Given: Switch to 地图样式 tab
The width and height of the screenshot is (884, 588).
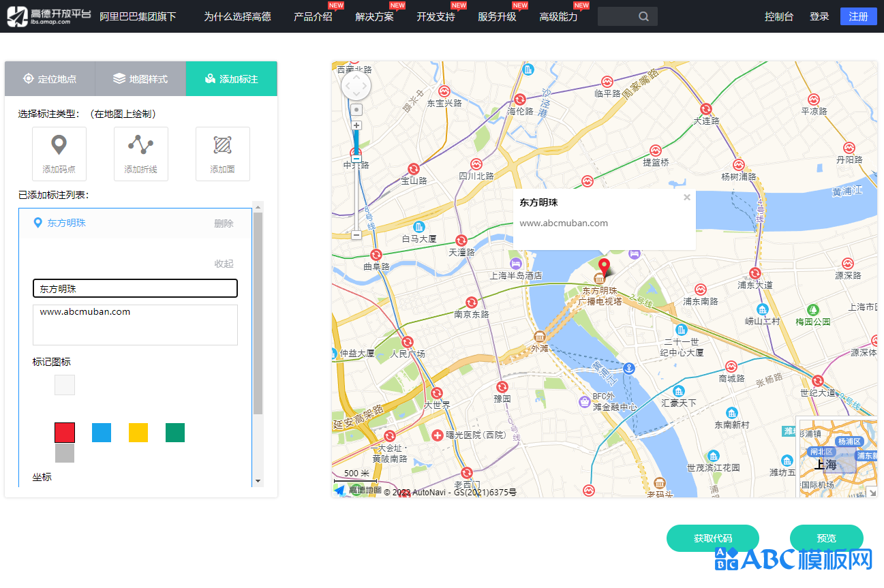Looking at the screenshot, I should [x=140, y=79].
